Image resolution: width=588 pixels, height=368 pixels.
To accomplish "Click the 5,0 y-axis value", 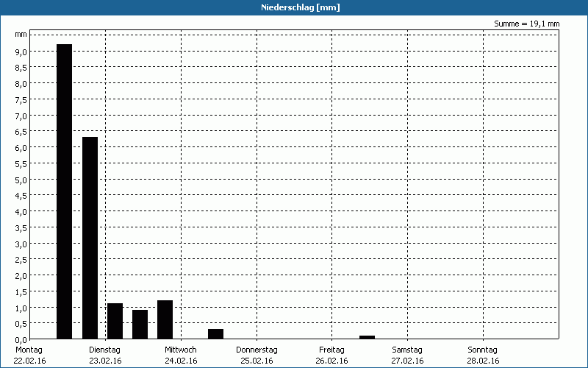I will pos(21,180).
